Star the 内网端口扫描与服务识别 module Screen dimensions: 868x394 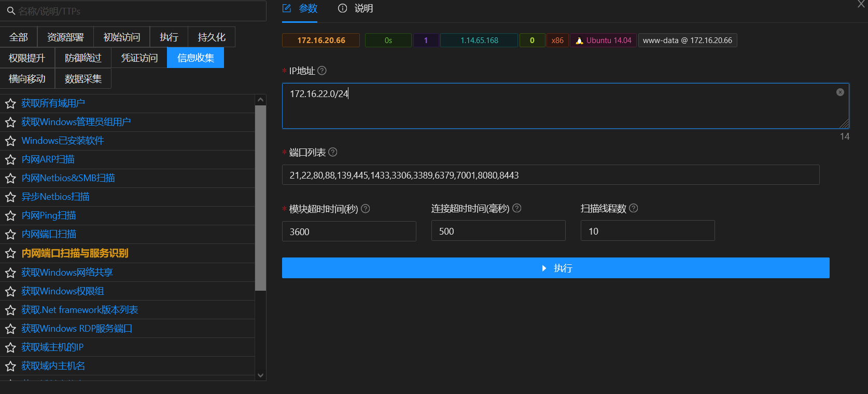[10, 253]
